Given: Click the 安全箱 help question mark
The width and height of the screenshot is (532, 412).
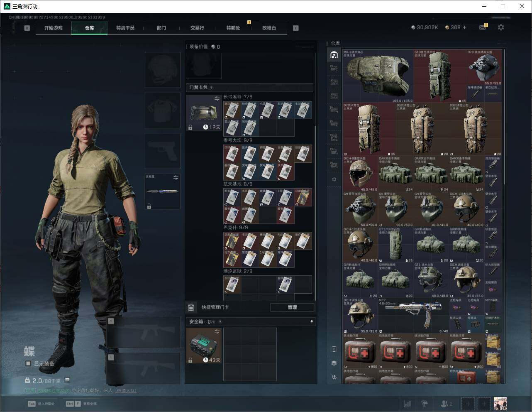Looking at the screenshot, I should (x=220, y=321).
